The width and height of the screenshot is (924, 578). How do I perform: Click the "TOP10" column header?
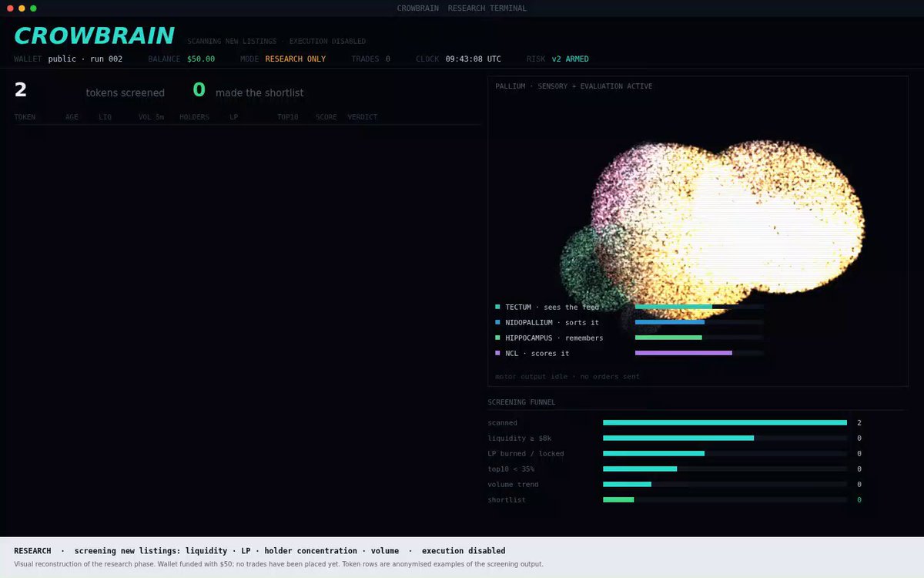(x=288, y=117)
